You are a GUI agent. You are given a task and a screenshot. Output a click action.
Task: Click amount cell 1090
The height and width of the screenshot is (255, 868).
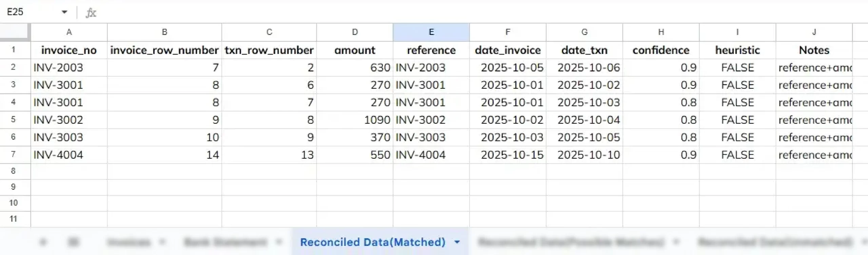click(355, 120)
